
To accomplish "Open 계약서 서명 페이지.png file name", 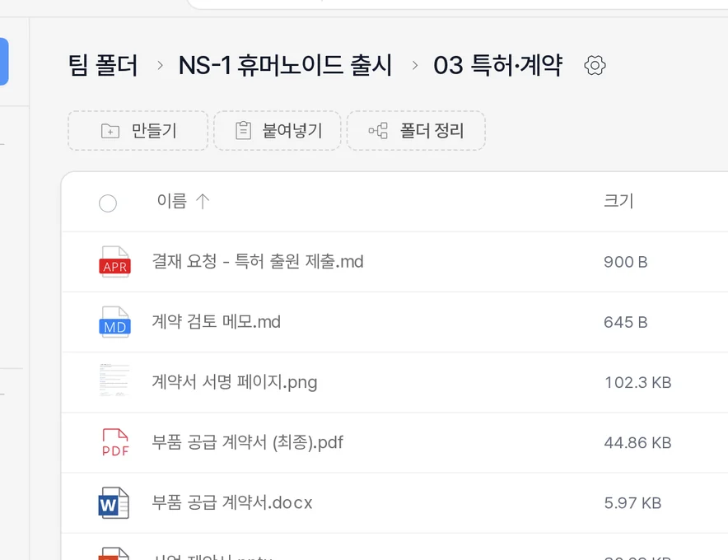I will pyautogui.click(x=235, y=382).
